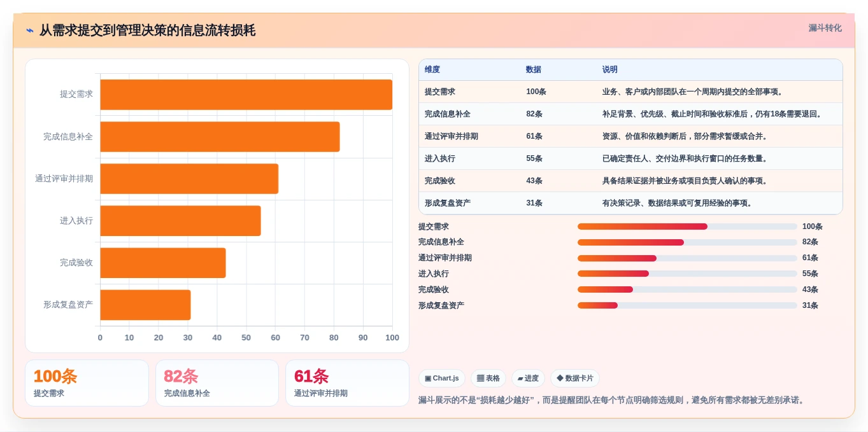Image resolution: width=868 pixels, height=432 pixels.
Task: Click description starting 有决策记录
Action: 679,203
